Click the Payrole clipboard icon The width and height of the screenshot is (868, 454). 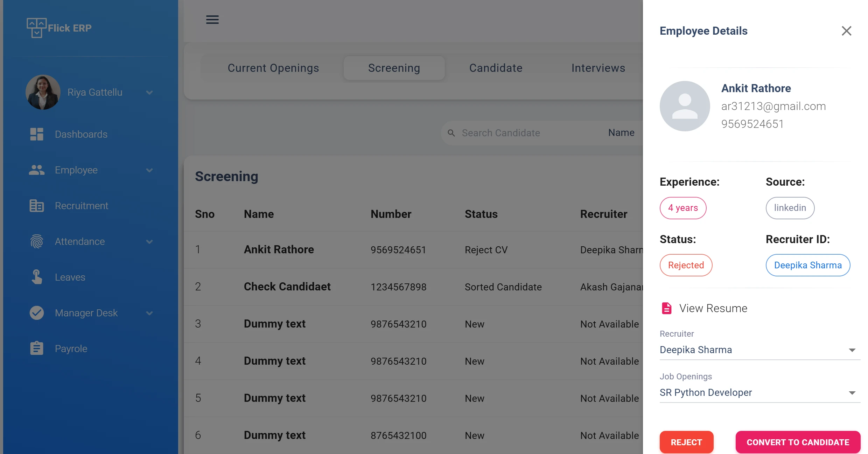pos(36,349)
